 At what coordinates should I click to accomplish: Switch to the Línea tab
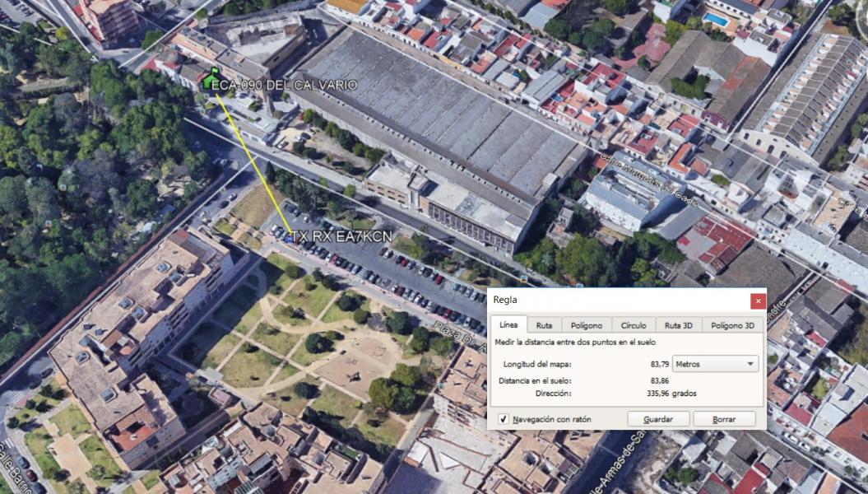[508, 325]
